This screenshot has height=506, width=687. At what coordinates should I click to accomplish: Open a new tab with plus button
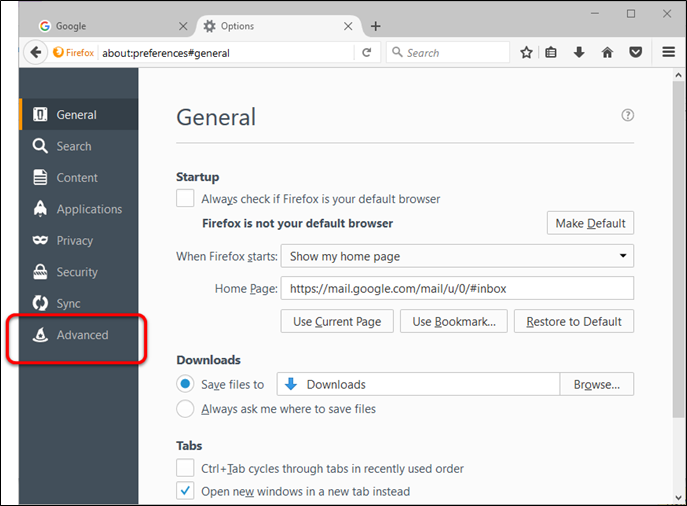(375, 26)
